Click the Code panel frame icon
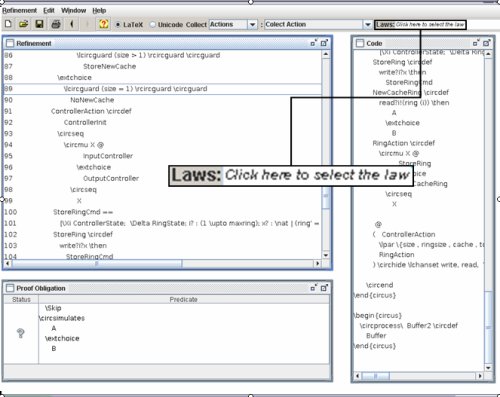The image size is (500, 397). pos(360,43)
